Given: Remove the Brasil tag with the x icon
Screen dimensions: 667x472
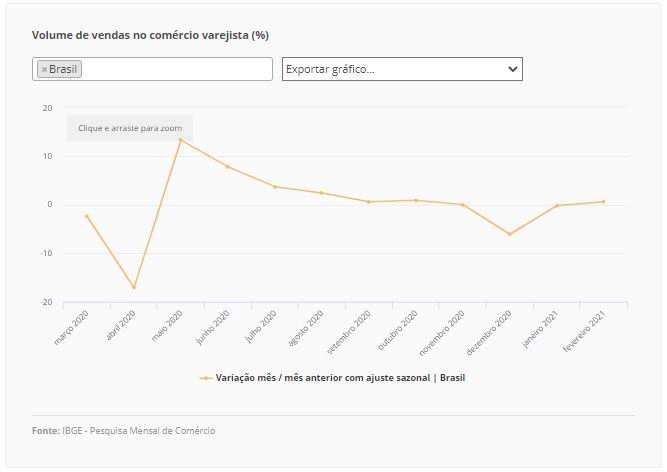Looking at the screenshot, I should (x=44, y=69).
